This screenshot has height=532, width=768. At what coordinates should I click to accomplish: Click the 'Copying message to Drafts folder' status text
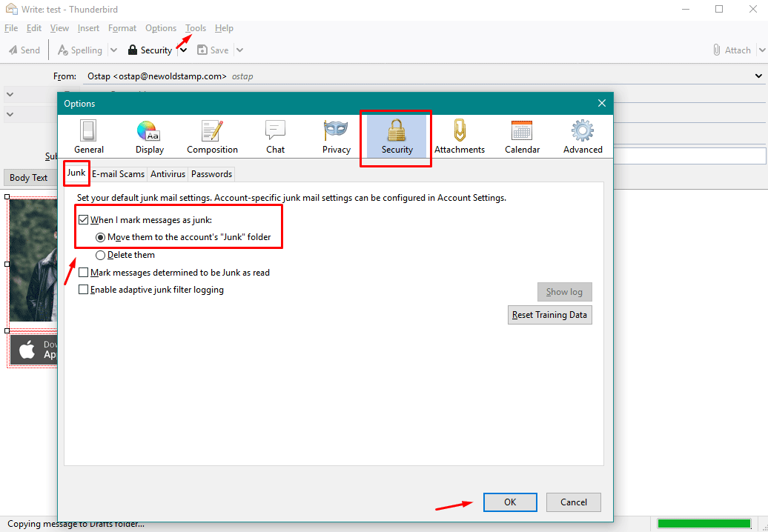[x=76, y=524]
